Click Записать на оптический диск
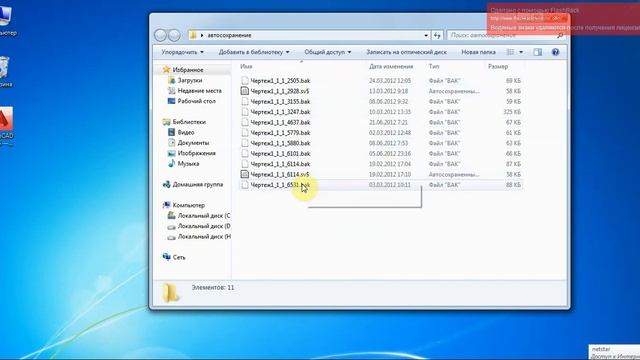The image size is (640, 360). (406, 52)
